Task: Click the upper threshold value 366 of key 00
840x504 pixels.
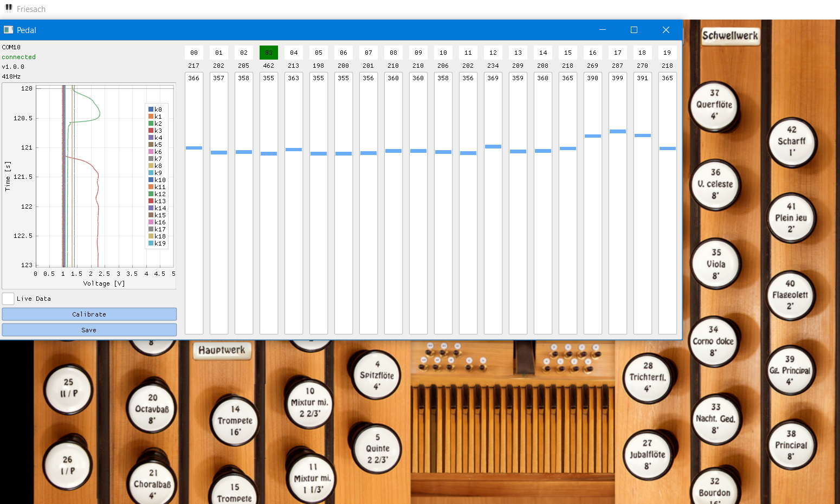Action: pyautogui.click(x=194, y=78)
